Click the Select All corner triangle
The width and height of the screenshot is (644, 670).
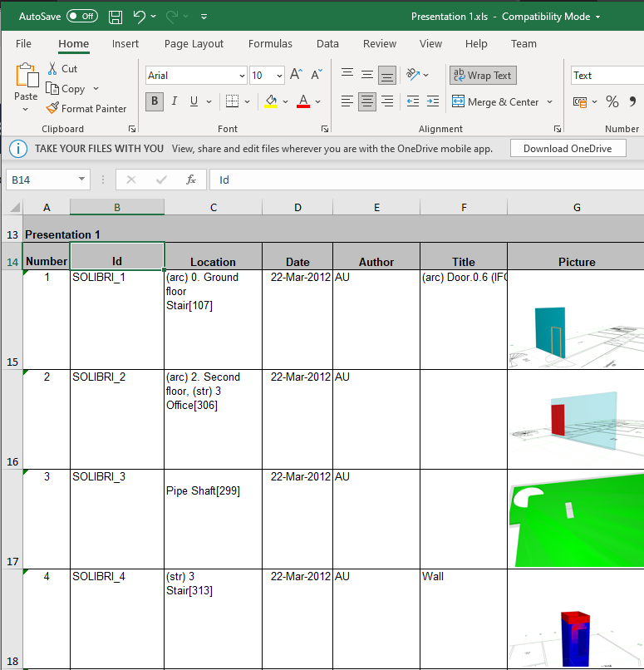pos(14,208)
